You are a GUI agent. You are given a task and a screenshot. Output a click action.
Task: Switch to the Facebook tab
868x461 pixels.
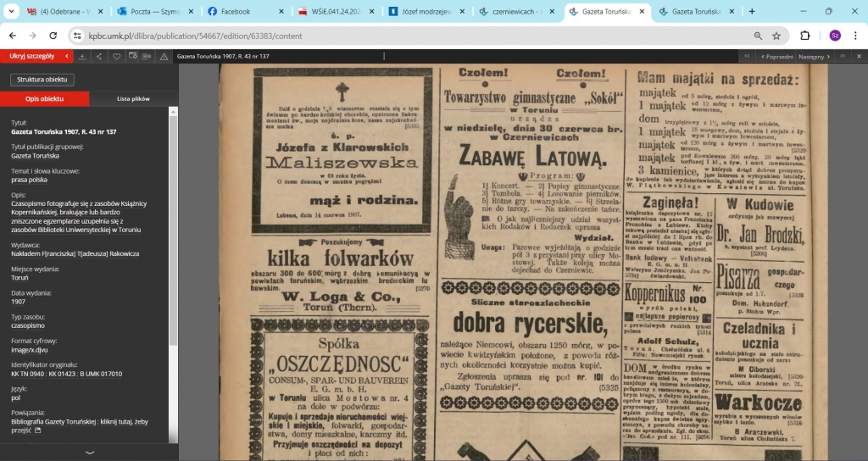[245, 11]
